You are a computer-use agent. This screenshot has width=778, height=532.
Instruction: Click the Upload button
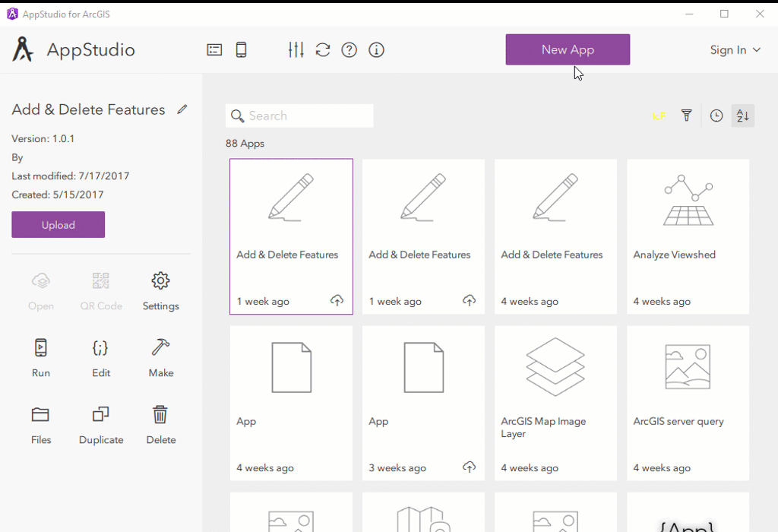tap(58, 225)
